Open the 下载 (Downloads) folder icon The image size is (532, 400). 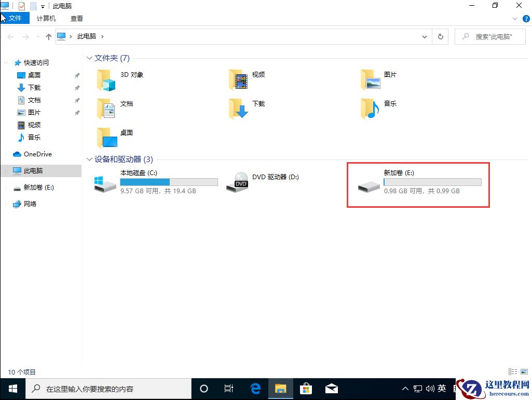pos(237,109)
